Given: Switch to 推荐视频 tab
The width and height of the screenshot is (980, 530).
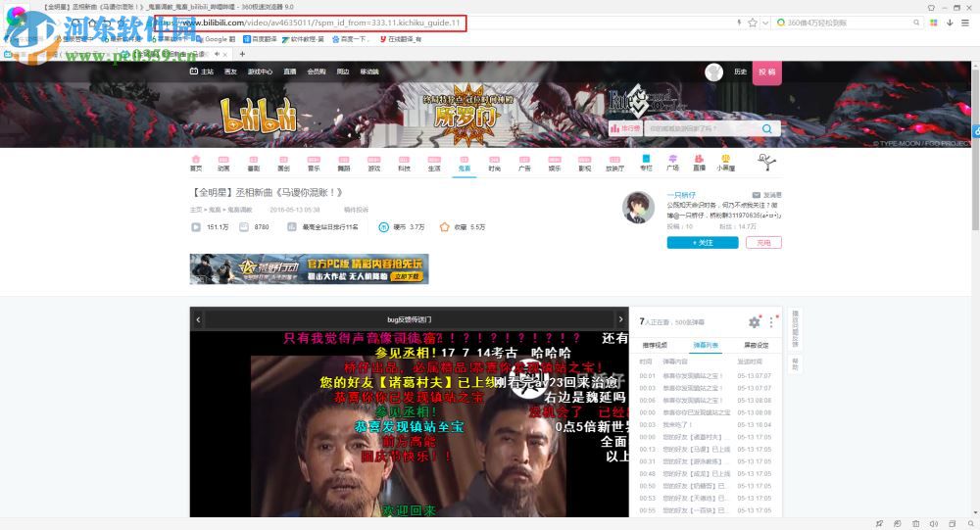Looking at the screenshot, I should click(655, 345).
